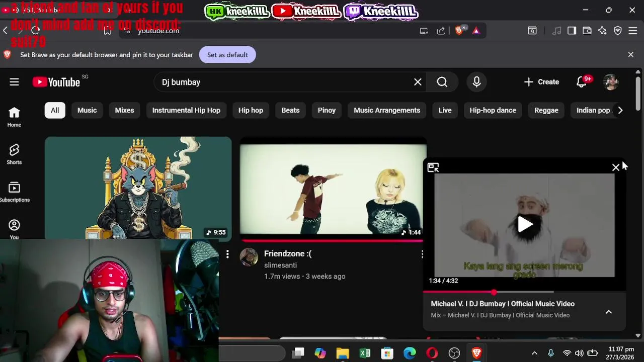The height and width of the screenshot is (362, 644).
Task: Open Microsoft Edge from the taskbar
Action: (410, 353)
